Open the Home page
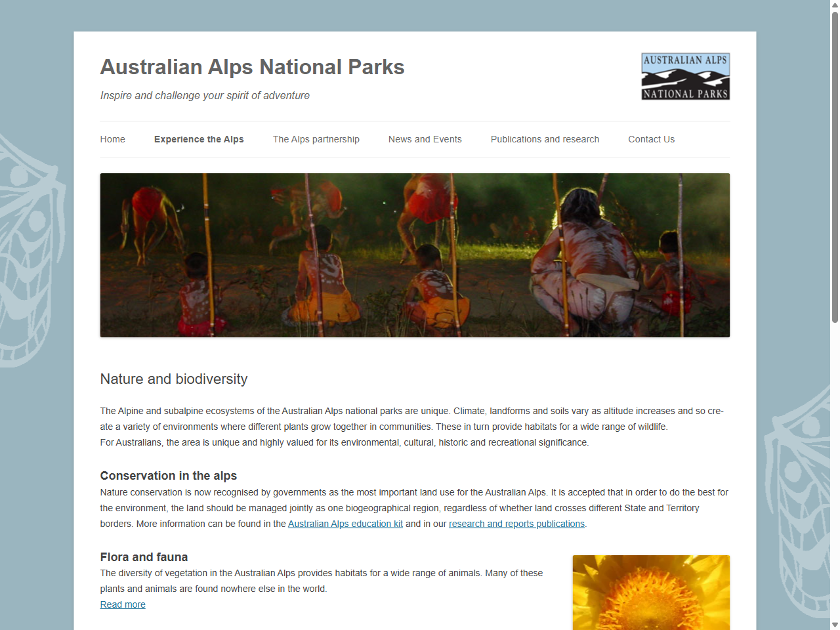Screen dimensions: 840x630 tap(112, 139)
